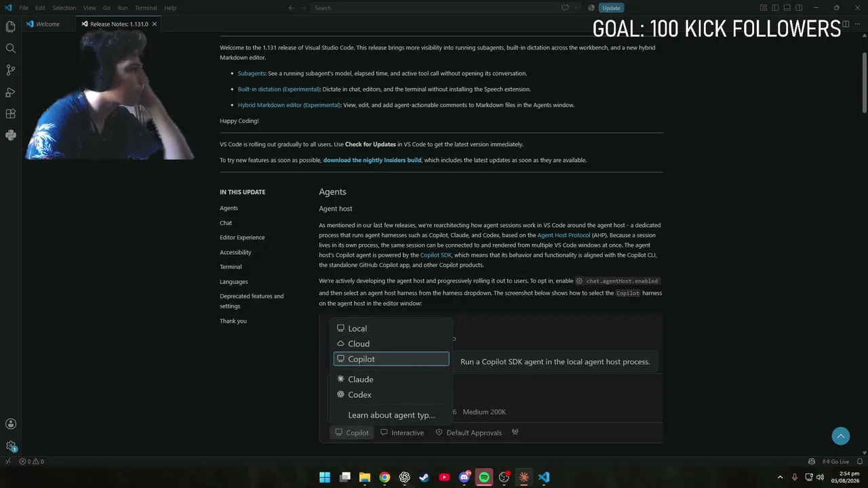Open the chat icon in the title bar
868x488 pixels.
tap(565, 8)
